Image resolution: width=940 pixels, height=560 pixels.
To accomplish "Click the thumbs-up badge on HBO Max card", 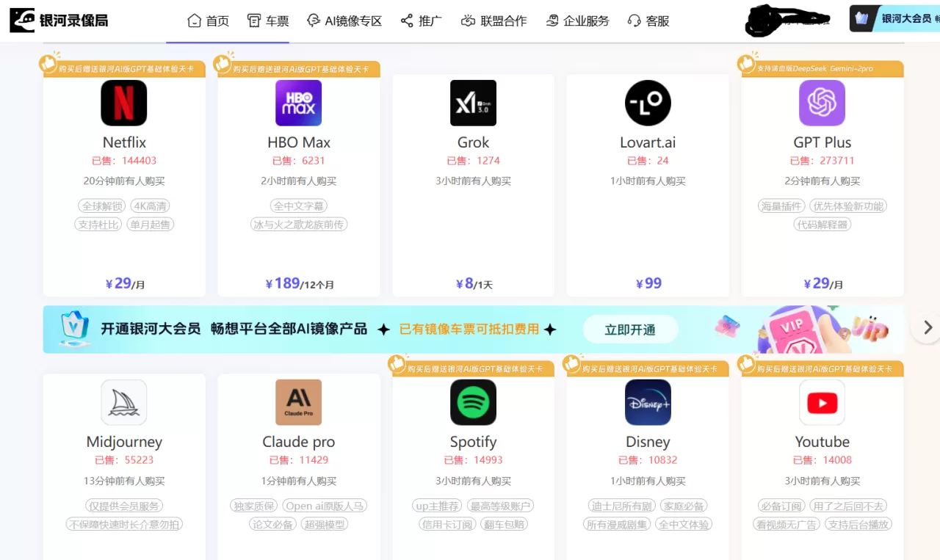I will (x=224, y=63).
